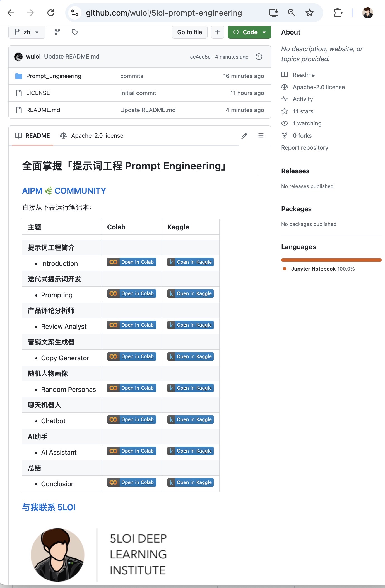Expand the zh branch dropdown

27,32
